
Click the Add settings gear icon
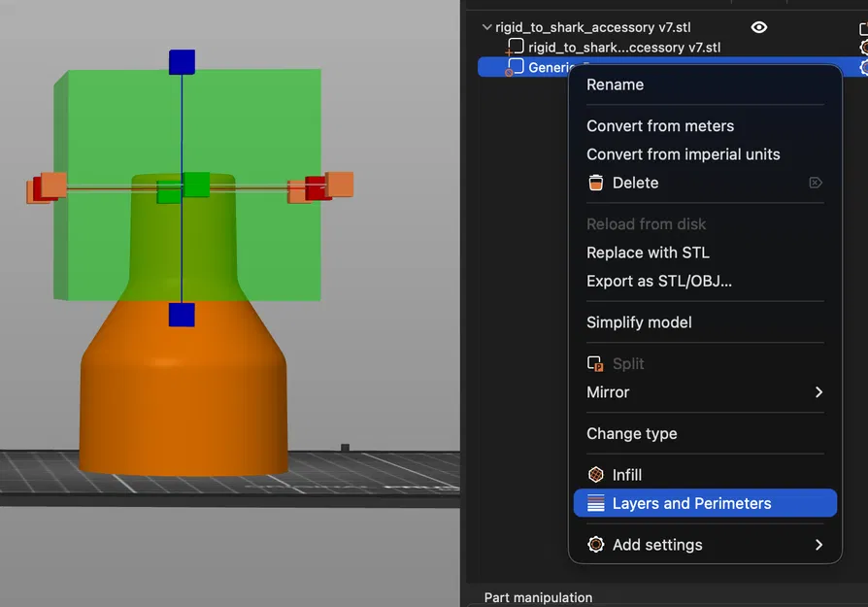point(595,545)
